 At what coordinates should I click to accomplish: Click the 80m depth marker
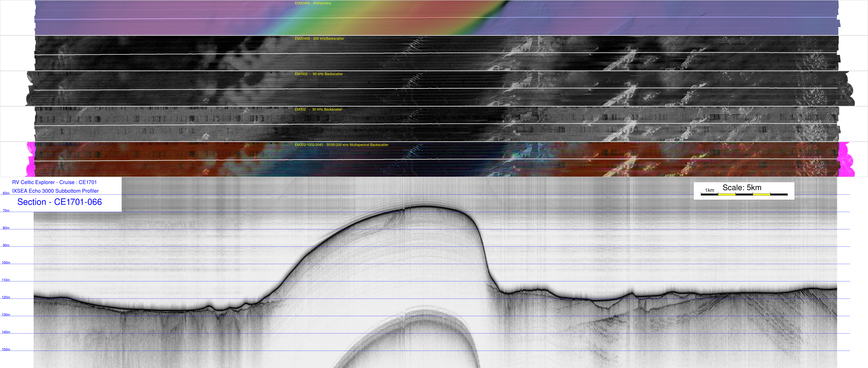click(x=6, y=228)
